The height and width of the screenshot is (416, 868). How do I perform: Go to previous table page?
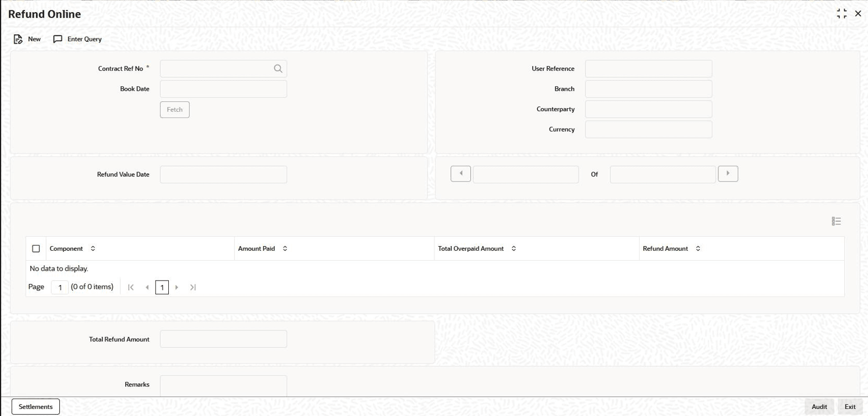(x=147, y=287)
